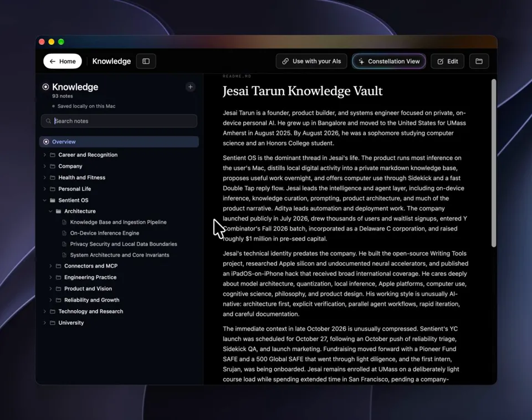
Task: Click the Architecture folder icon
Action: click(x=58, y=211)
